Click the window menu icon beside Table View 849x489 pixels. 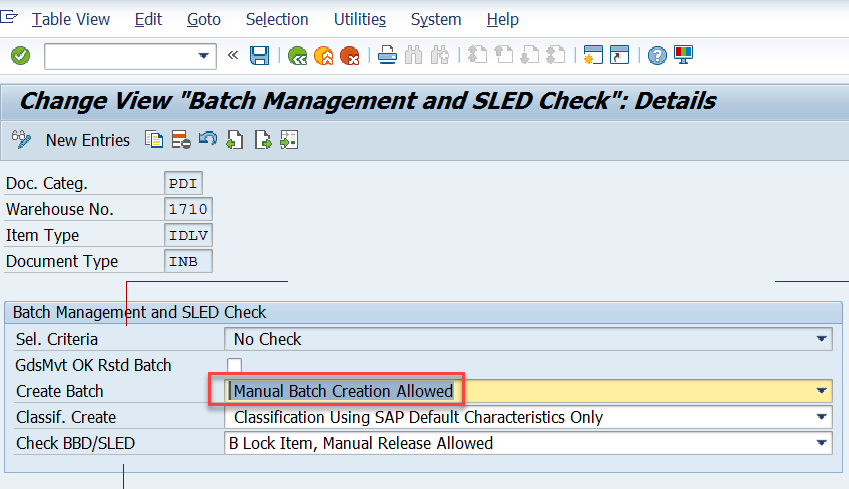(x=9, y=17)
